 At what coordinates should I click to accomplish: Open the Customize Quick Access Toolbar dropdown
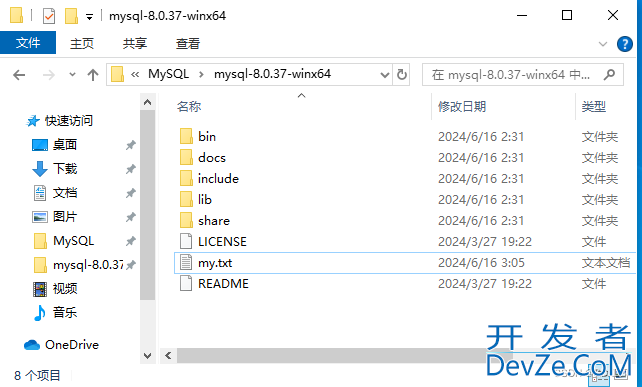pos(89,17)
